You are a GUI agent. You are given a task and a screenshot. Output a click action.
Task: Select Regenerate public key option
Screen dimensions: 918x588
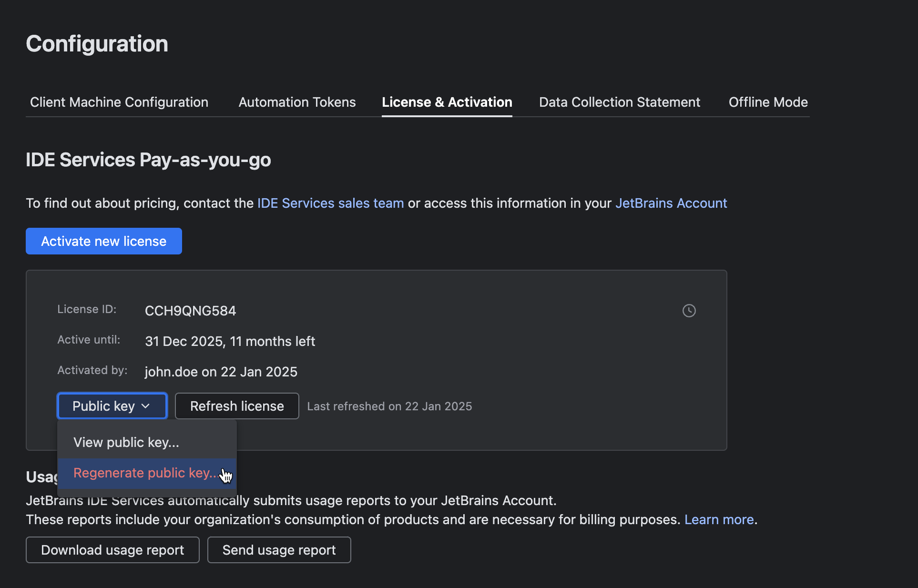tap(144, 473)
